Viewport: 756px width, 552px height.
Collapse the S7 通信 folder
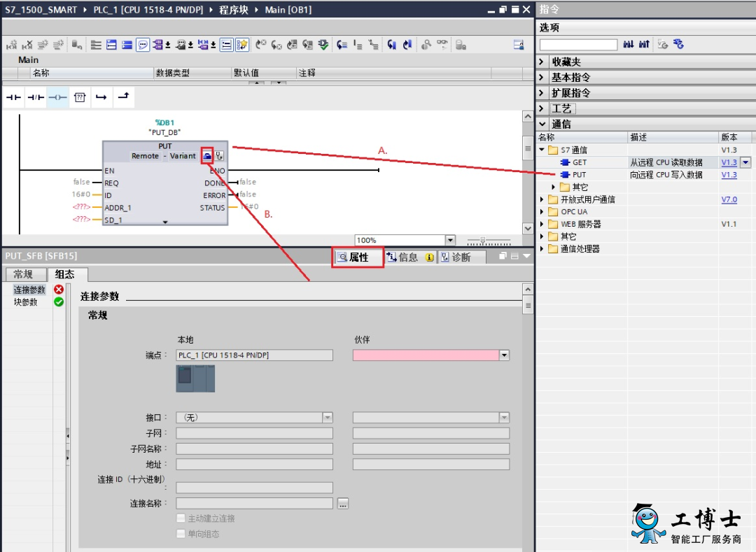click(542, 150)
